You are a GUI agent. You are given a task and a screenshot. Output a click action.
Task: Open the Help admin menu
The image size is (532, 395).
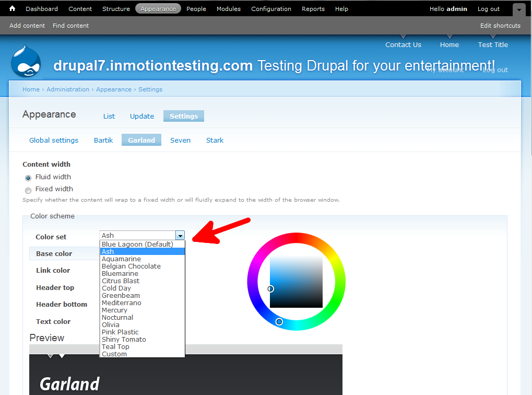coord(341,9)
